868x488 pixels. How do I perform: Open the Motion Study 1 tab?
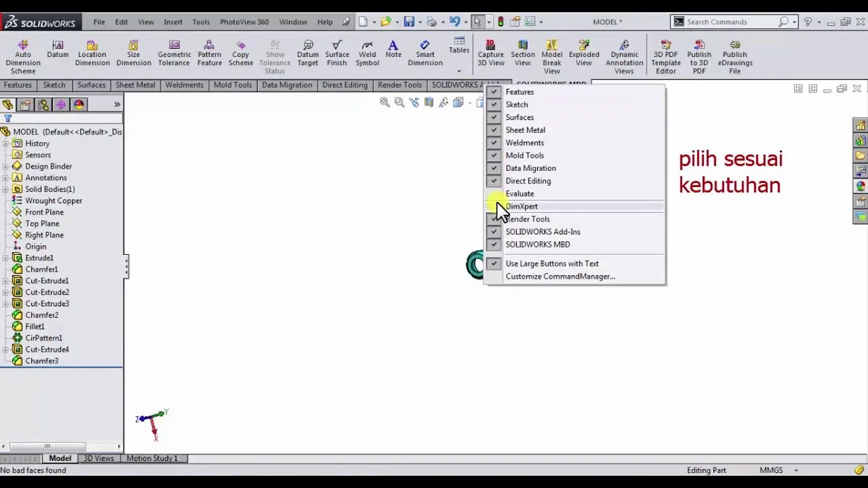click(152, 458)
